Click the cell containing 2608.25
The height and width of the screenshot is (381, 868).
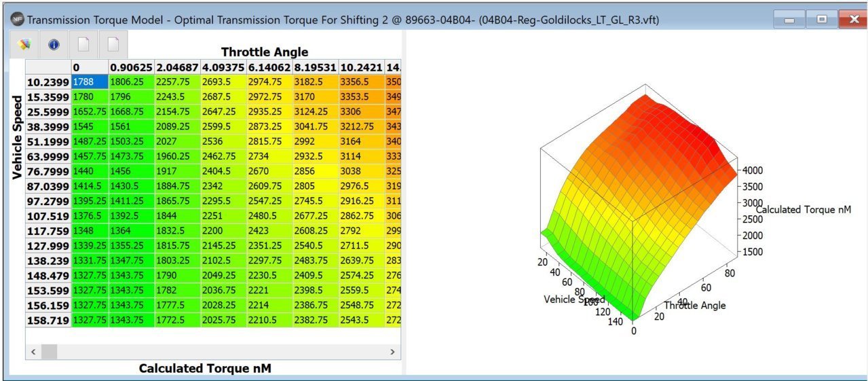coord(316,231)
